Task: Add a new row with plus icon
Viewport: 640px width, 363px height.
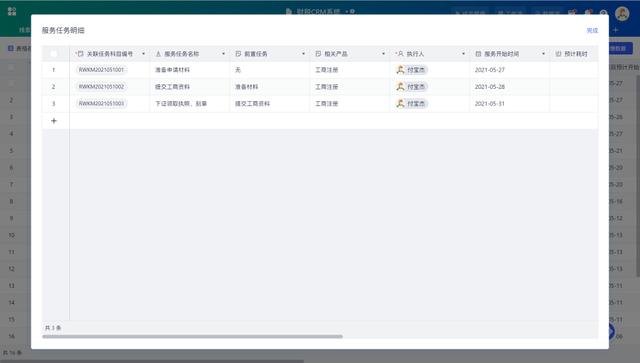Action: click(x=54, y=121)
